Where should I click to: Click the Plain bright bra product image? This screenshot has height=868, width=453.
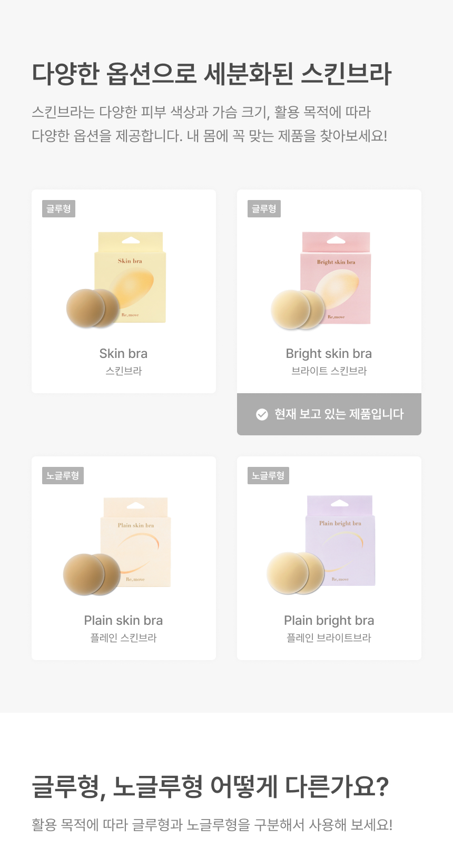[x=321, y=545]
